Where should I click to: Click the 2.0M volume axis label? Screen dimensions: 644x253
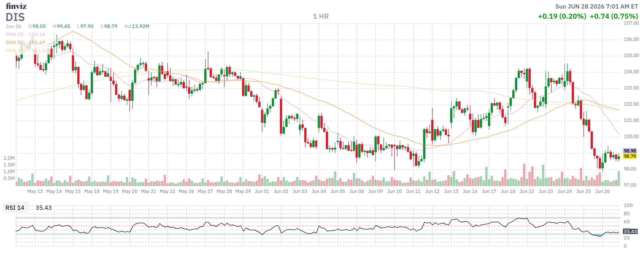pyautogui.click(x=9, y=158)
